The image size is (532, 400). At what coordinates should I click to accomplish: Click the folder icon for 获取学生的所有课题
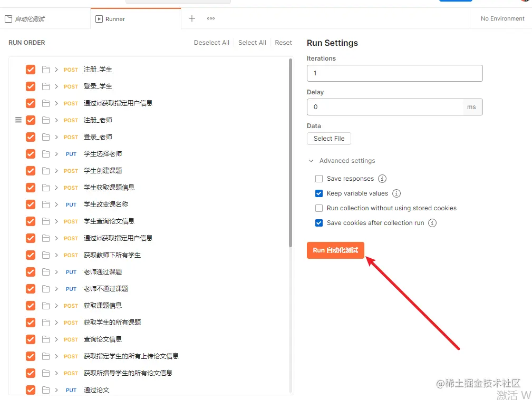[46, 323]
